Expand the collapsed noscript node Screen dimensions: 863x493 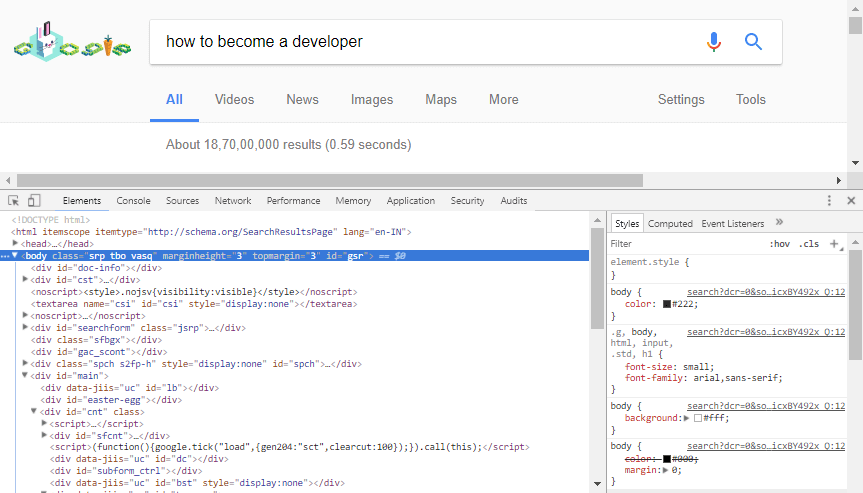[25, 315]
